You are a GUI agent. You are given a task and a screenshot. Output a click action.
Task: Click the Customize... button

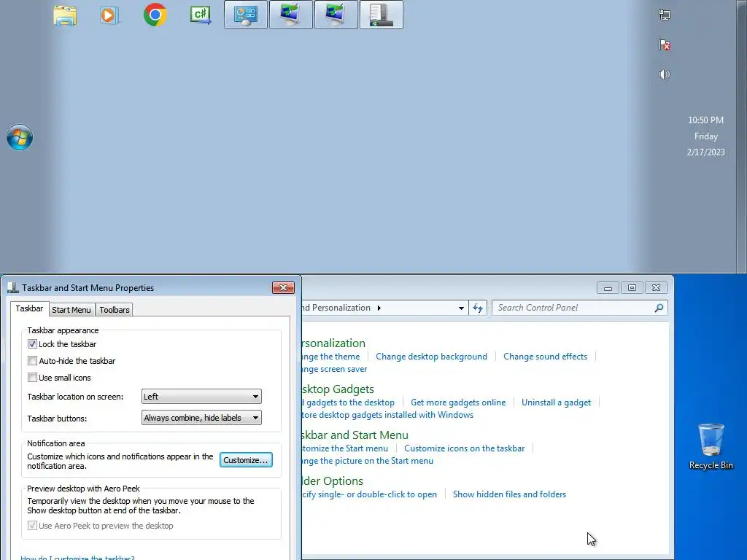(246, 460)
